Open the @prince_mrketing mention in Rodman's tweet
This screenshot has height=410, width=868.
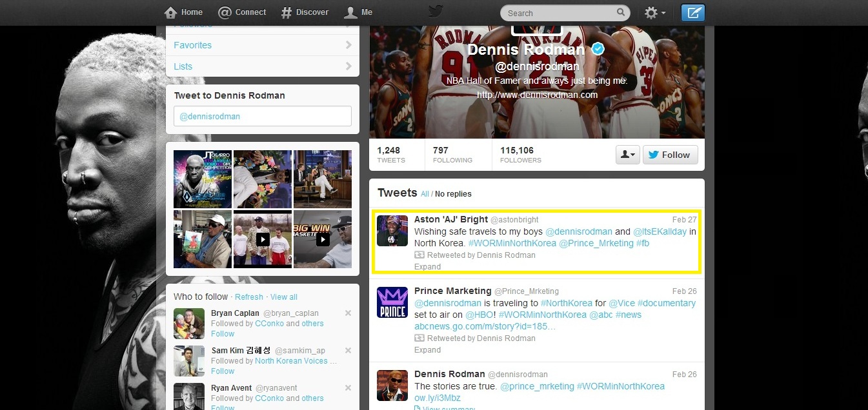point(537,386)
